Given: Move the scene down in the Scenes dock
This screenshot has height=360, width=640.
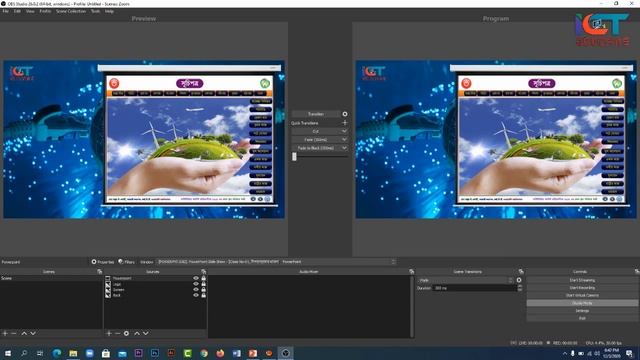Looking at the screenshot, I should pos(33,333).
